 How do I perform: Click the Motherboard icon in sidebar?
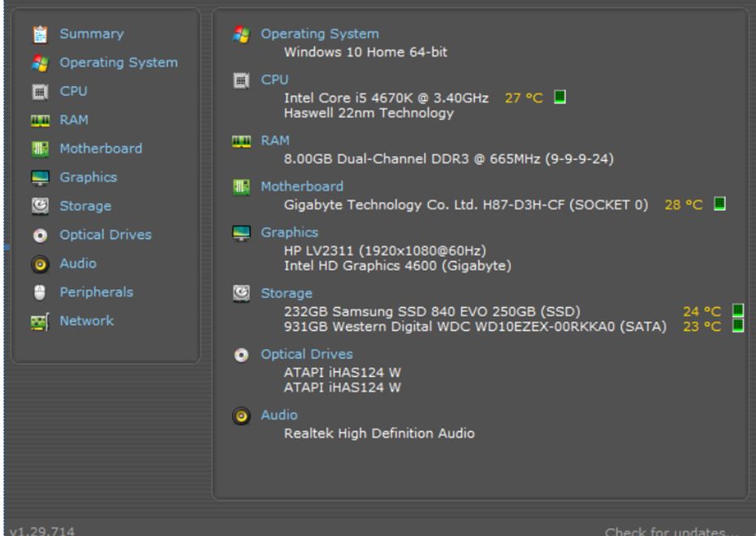pos(40,149)
